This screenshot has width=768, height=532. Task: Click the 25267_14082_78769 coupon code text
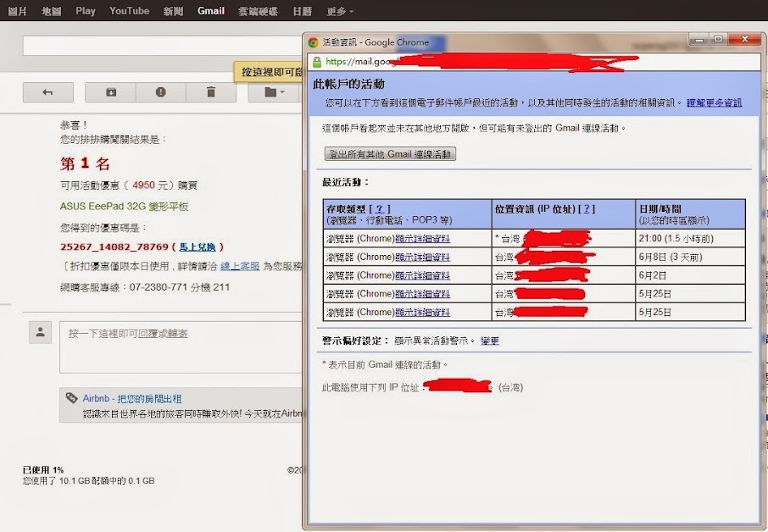pyautogui.click(x=114, y=247)
